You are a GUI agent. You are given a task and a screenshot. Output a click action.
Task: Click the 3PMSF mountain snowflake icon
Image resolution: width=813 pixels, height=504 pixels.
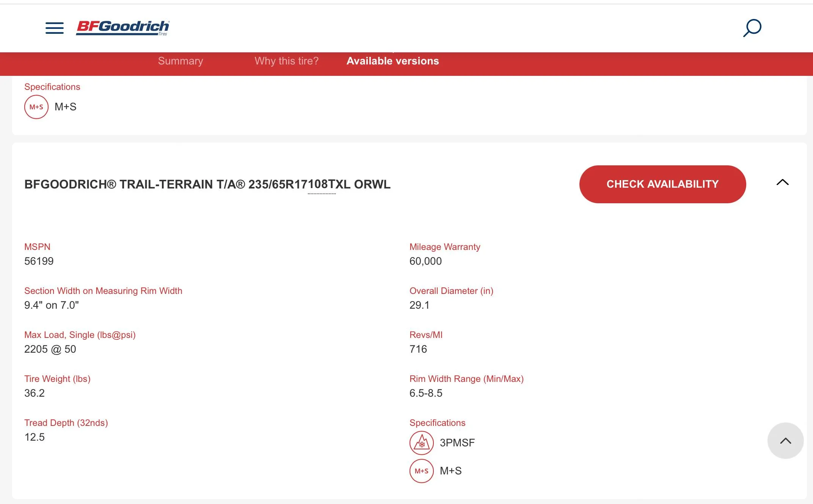[x=421, y=443]
